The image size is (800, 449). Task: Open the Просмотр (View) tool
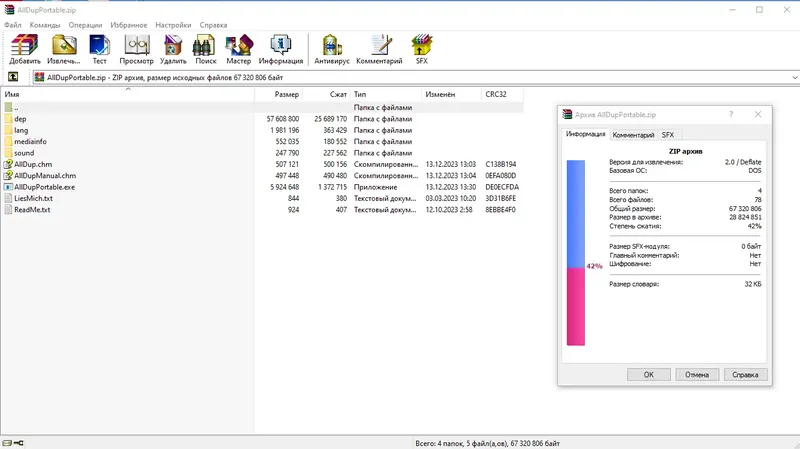pos(136,49)
